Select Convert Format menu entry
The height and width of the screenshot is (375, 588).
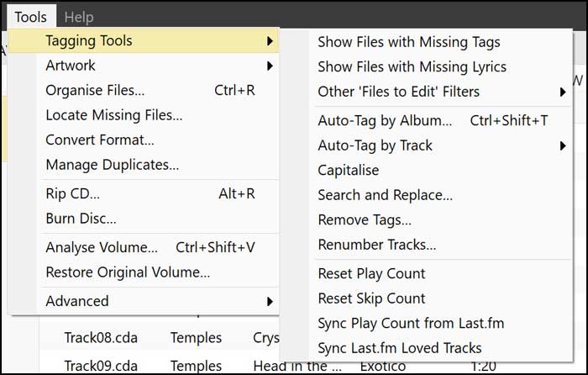point(100,140)
